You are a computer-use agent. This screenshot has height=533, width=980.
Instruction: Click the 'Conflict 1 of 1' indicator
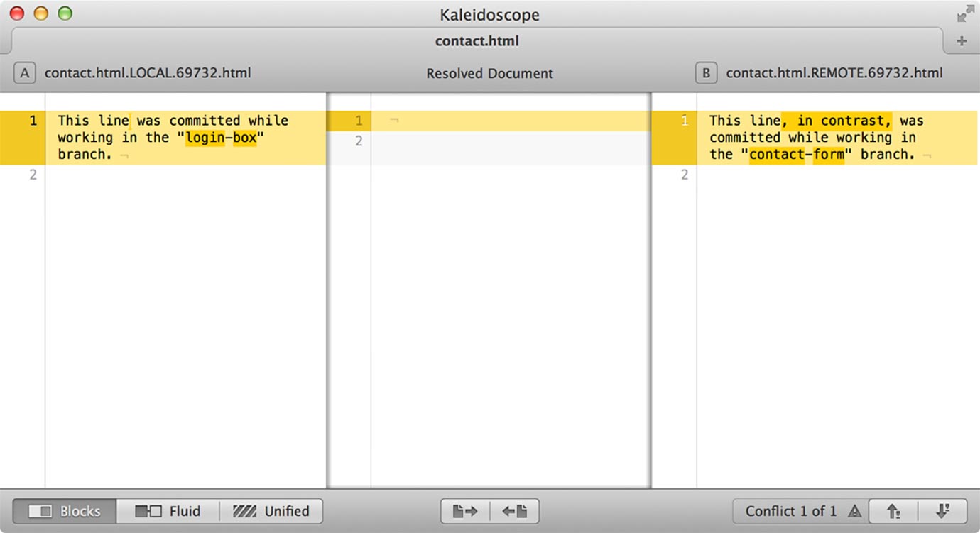click(x=790, y=511)
